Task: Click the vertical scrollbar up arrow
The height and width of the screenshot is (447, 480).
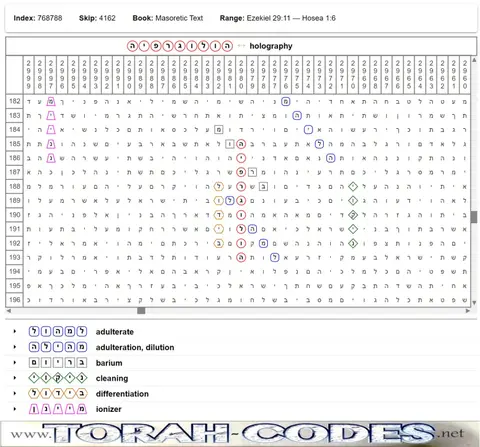Action: click(474, 60)
